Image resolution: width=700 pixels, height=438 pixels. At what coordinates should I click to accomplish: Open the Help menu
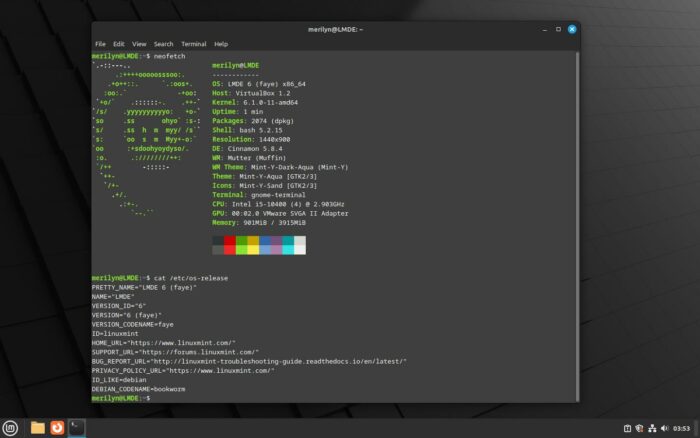pos(221,44)
